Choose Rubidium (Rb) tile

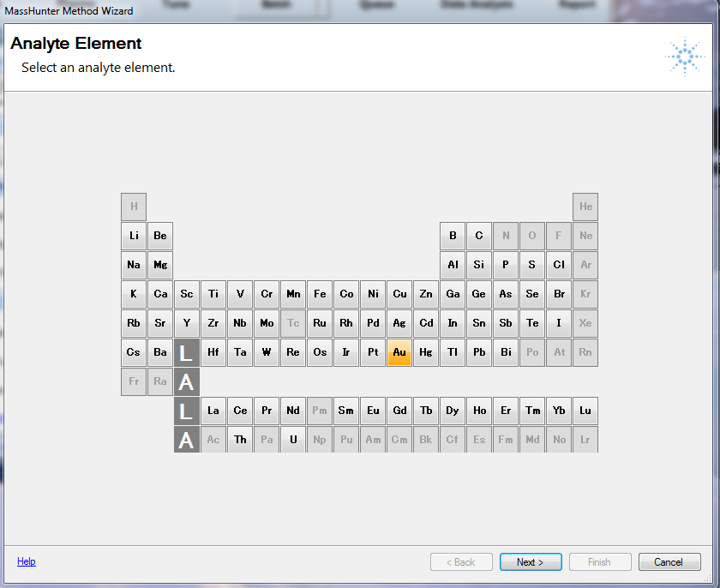[134, 323]
